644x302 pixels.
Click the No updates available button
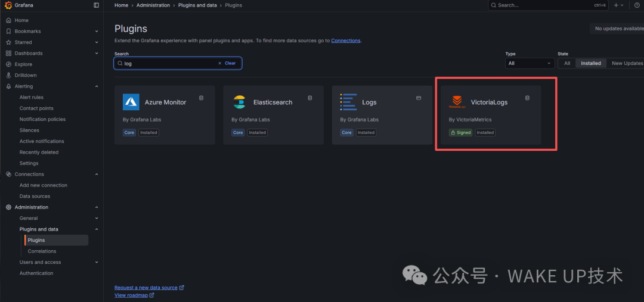click(x=618, y=29)
